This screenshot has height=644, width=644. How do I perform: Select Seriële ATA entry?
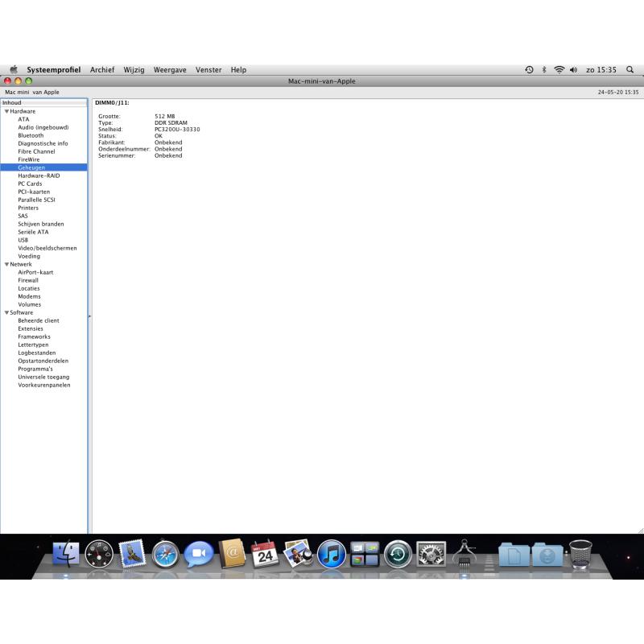[x=33, y=232]
